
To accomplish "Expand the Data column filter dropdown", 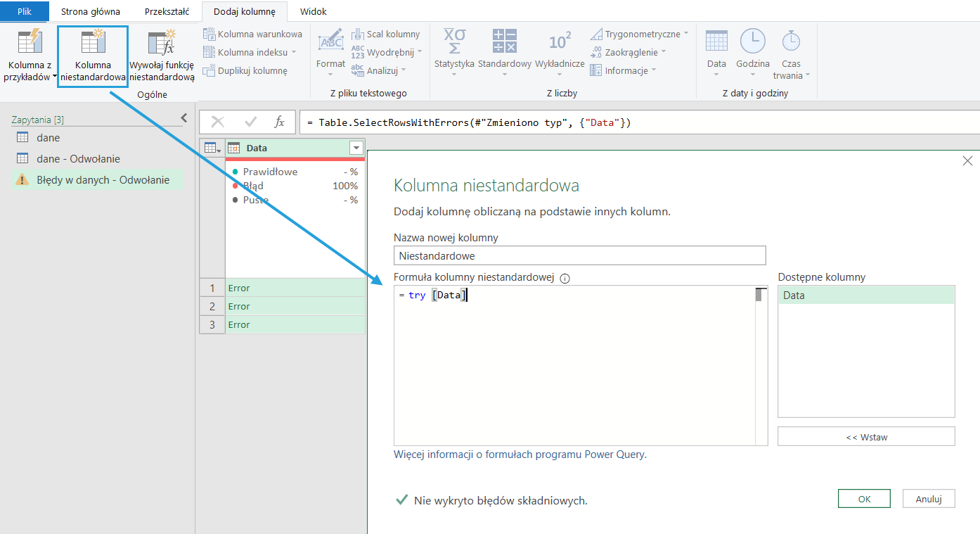I will pyautogui.click(x=356, y=148).
